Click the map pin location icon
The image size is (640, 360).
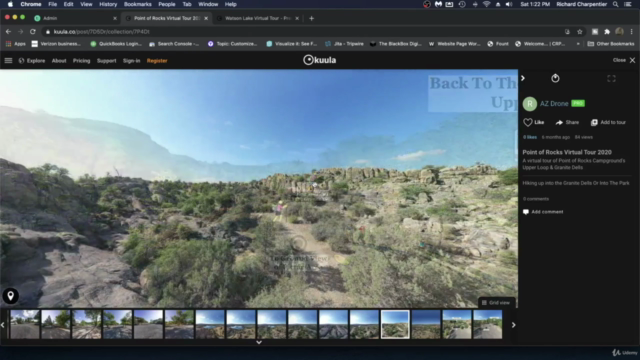11,296
